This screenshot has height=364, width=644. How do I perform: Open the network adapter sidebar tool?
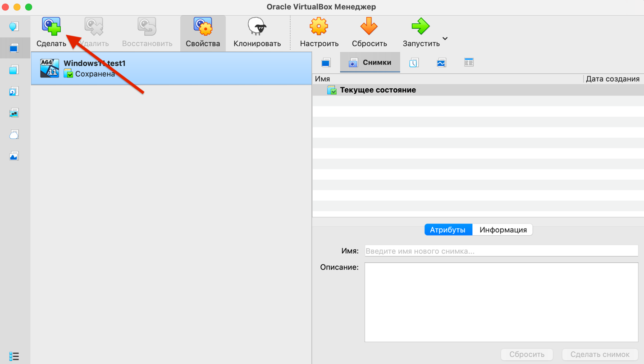tap(14, 113)
